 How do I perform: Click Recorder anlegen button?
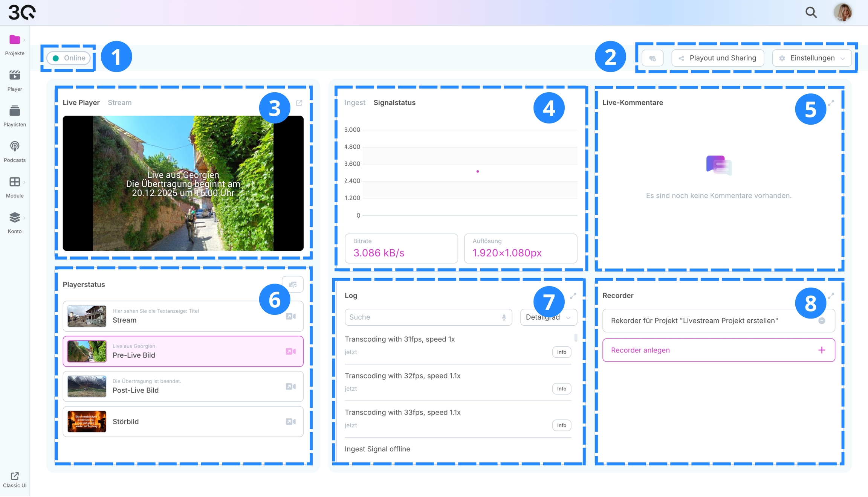[718, 350]
